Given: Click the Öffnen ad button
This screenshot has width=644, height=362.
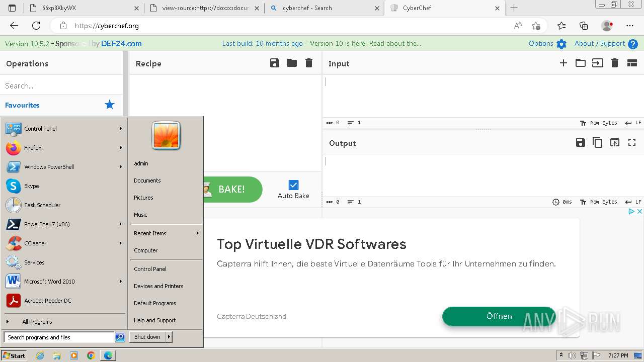Looking at the screenshot, I should 499,316.
